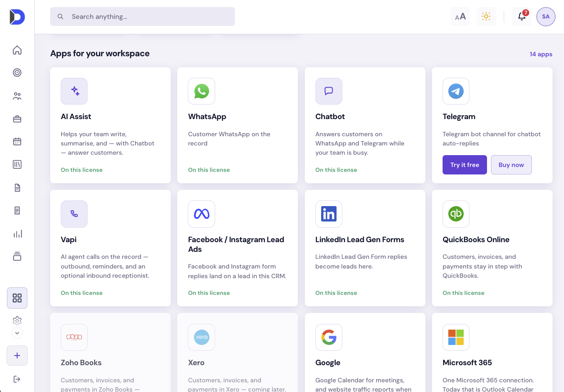Open the bar chart icon in the sidebar
The image size is (564, 392).
(x=17, y=233)
